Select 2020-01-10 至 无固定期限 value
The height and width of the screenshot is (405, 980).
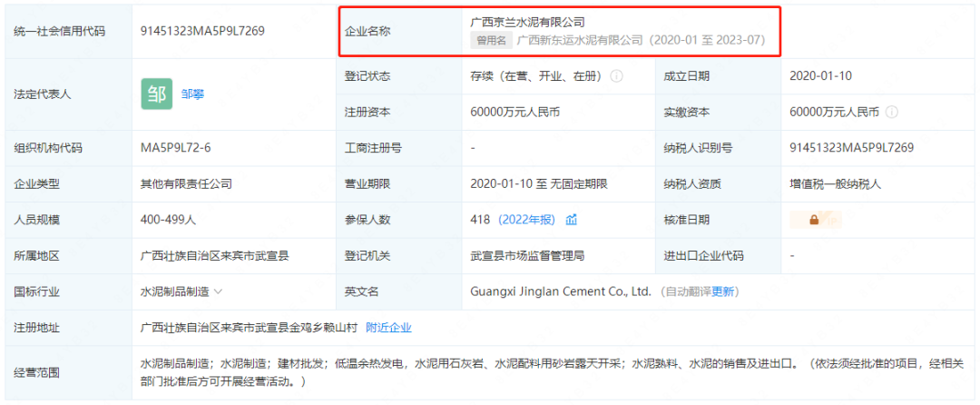tap(539, 183)
